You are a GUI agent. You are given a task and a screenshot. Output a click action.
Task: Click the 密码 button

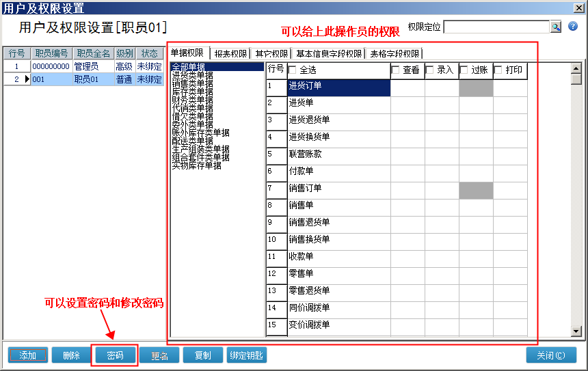(115, 356)
